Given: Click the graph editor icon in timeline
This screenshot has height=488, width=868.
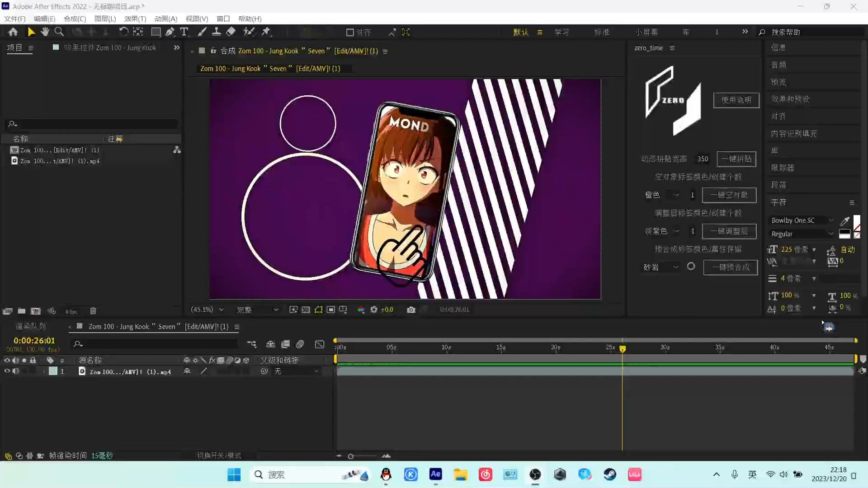Looking at the screenshot, I should 320,344.
